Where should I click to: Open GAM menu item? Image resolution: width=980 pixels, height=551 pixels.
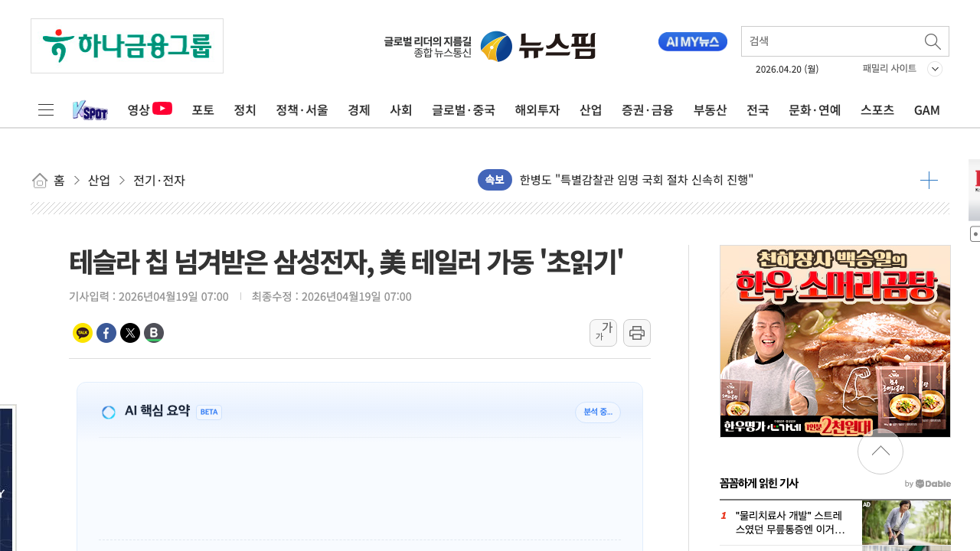tap(927, 110)
